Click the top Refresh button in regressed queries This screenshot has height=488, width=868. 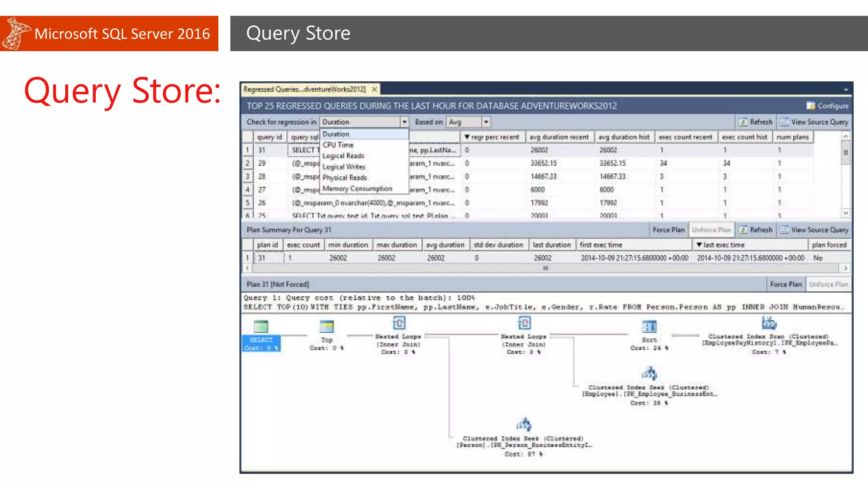pos(756,122)
